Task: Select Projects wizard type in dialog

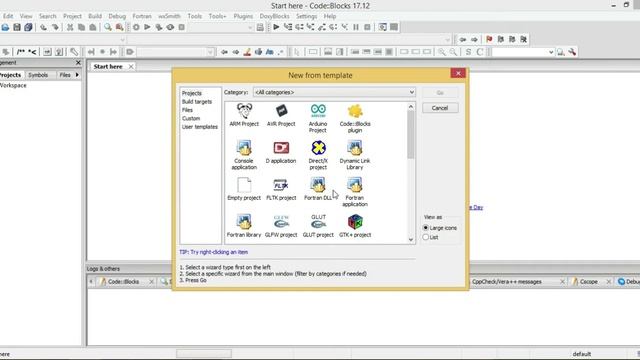Action: coord(191,93)
